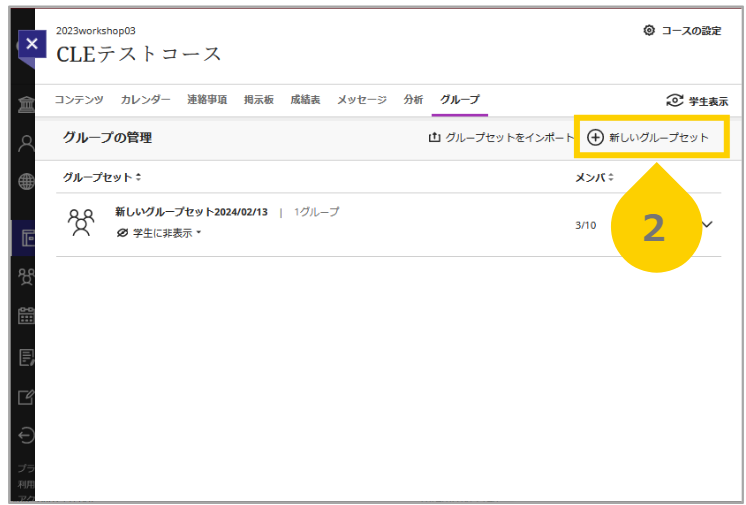Open the 学生に非表示 visibility dropdown
Screen dimensions: 746x505
point(159,233)
